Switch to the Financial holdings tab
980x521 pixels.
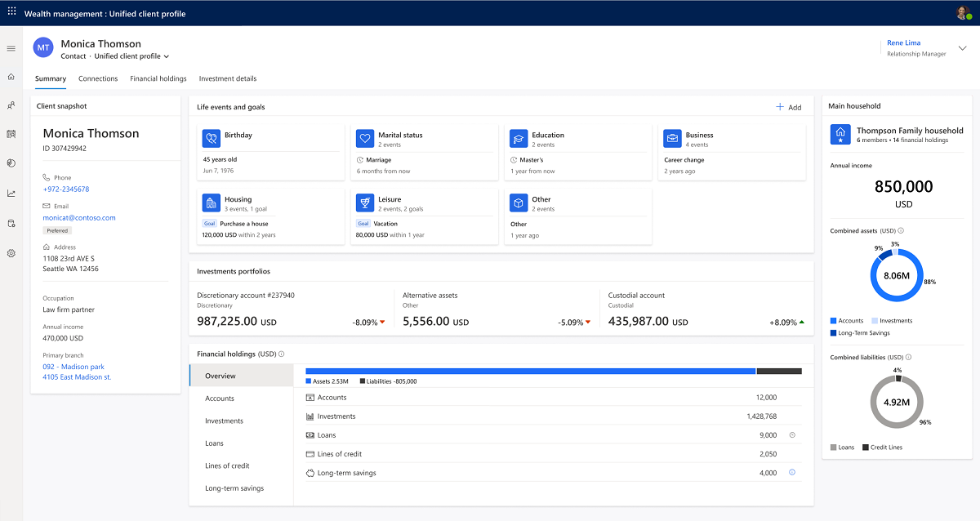(158, 79)
